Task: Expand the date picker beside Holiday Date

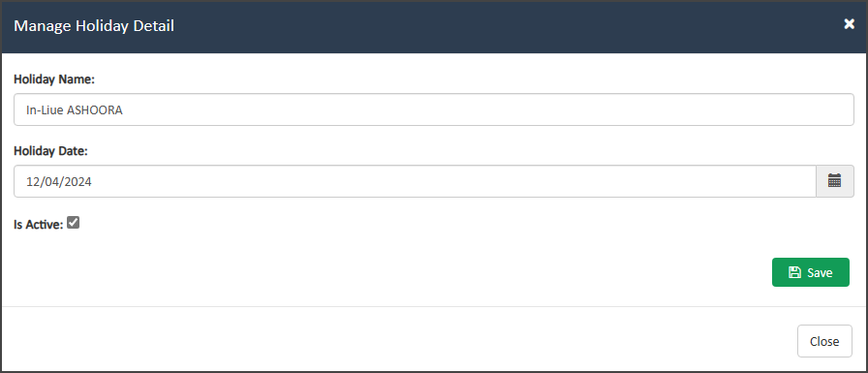Action: tap(834, 180)
